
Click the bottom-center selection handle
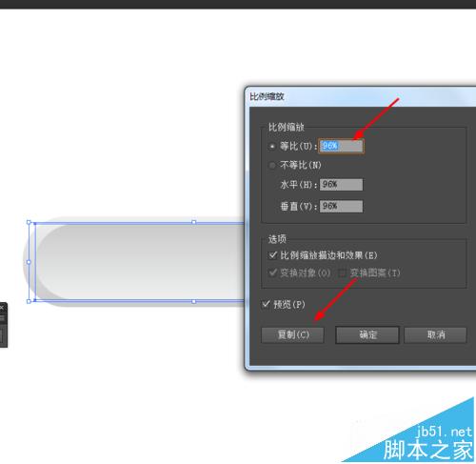coord(194,301)
